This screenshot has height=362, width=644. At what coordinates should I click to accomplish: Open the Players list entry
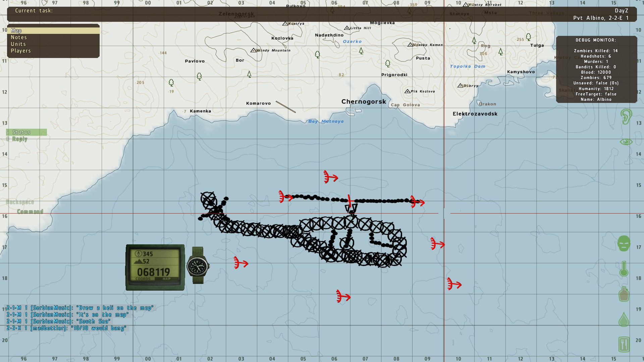pyautogui.click(x=21, y=51)
